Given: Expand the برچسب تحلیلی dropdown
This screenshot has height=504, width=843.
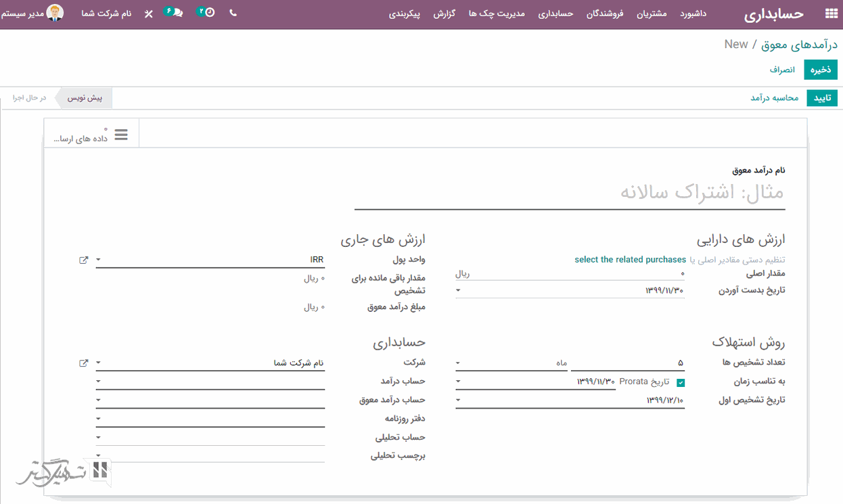Looking at the screenshot, I should pyautogui.click(x=99, y=455).
